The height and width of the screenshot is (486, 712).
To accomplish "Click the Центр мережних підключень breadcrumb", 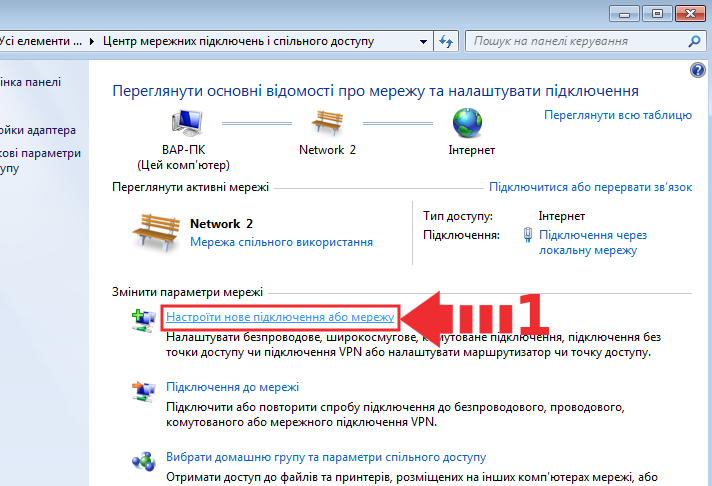I will tap(238, 41).
